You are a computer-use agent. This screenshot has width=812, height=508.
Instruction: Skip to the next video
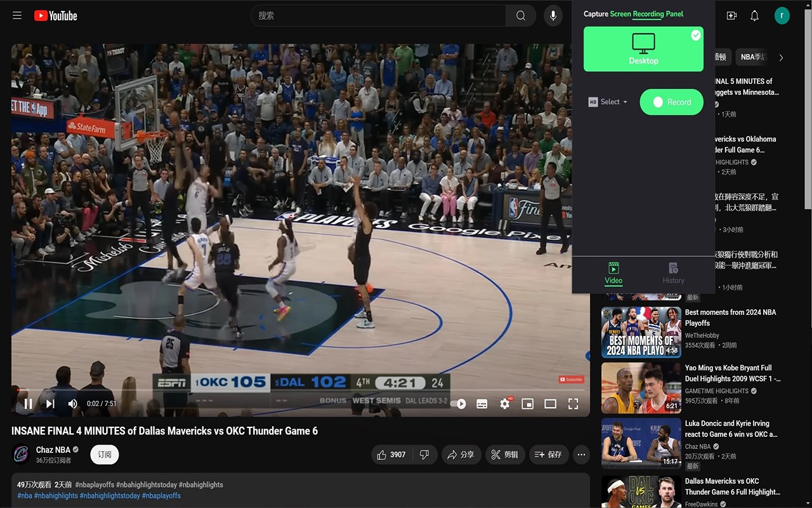point(50,404)
